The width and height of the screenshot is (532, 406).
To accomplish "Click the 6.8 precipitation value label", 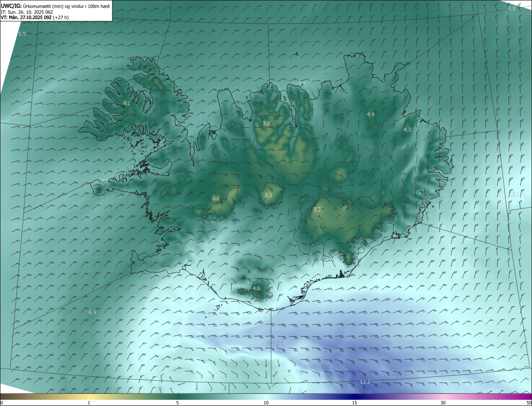I will click(x=512, y=8).
